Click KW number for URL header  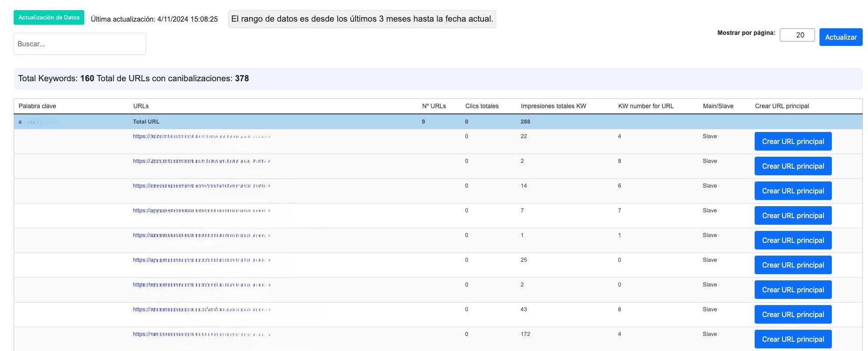(x=646, y=106)
